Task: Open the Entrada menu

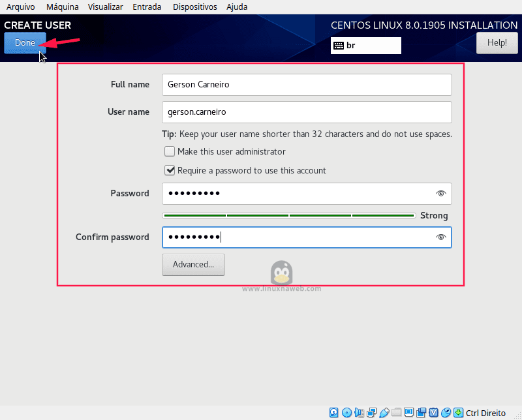Action: pos(147,7)
